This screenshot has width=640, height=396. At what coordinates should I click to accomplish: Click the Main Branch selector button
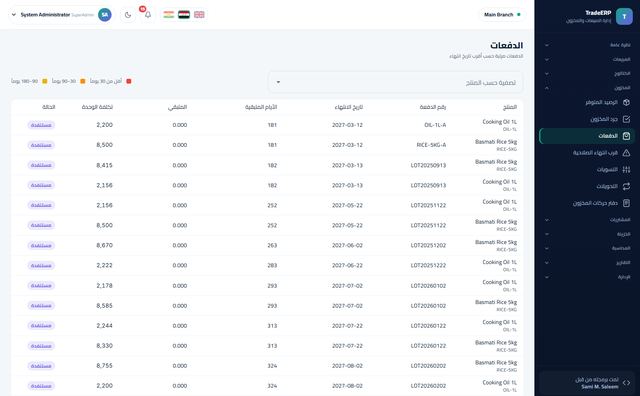502,15
